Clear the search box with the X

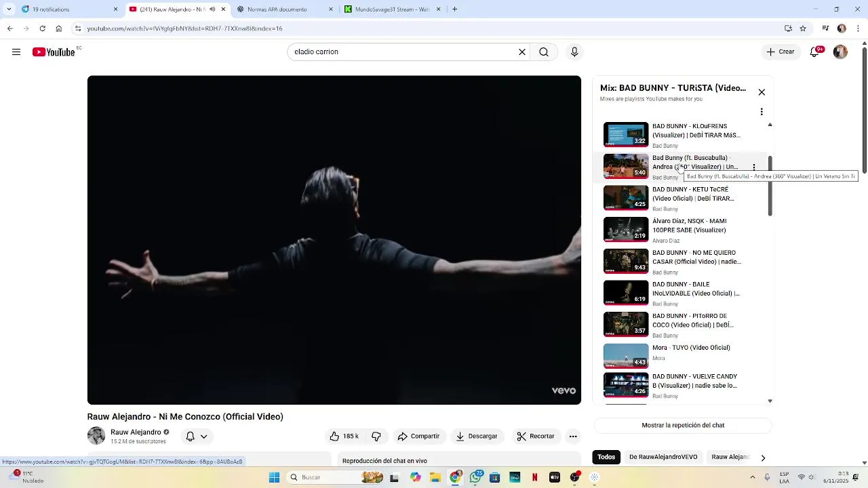click(522, 52)
